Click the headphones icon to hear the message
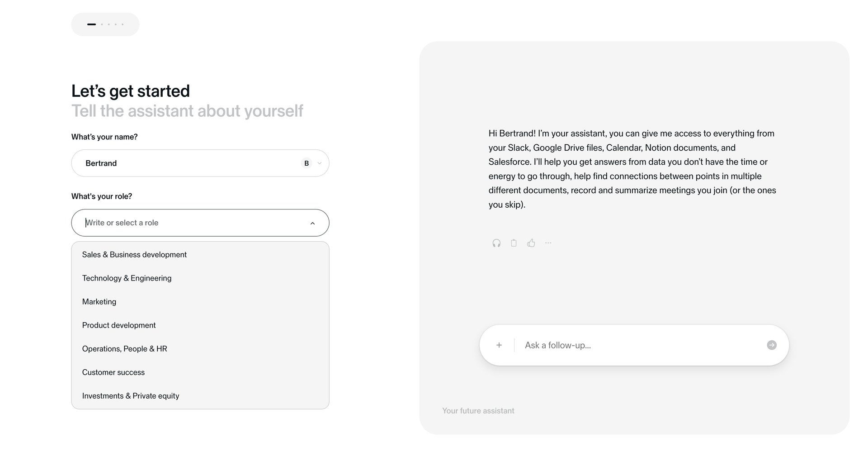The image size is (868, 476). point(496,243)
